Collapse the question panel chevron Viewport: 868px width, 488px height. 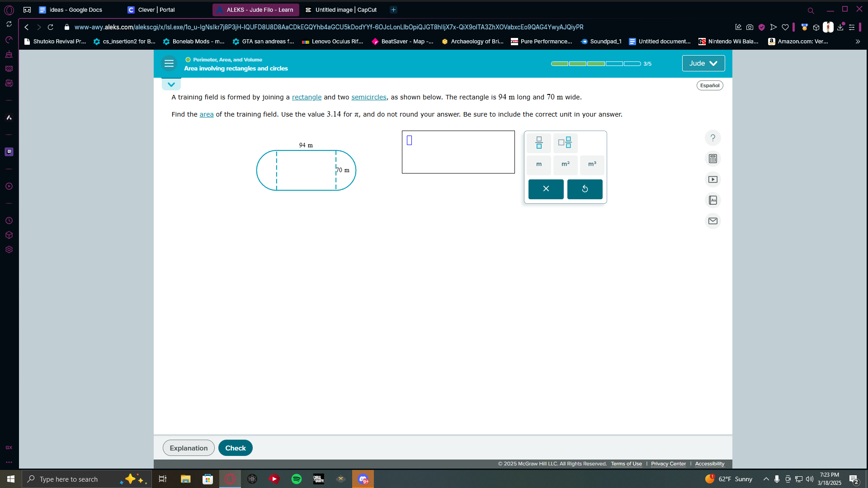171,84
